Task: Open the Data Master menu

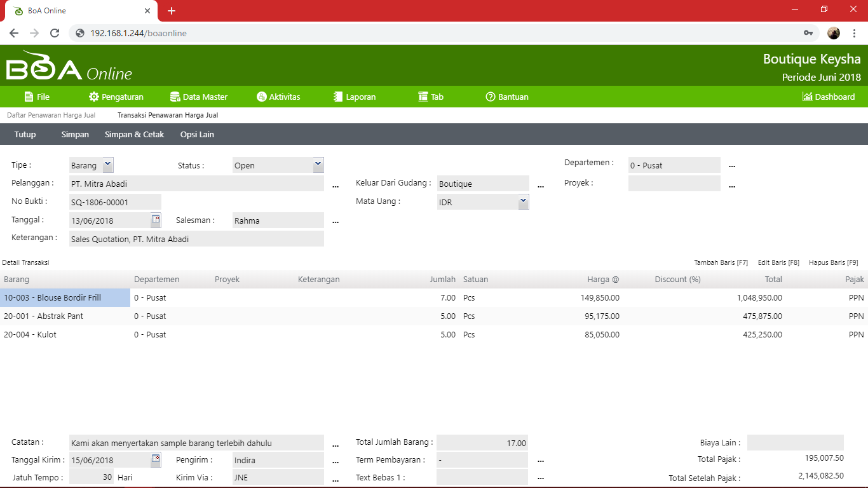Action: pos(198,97)
